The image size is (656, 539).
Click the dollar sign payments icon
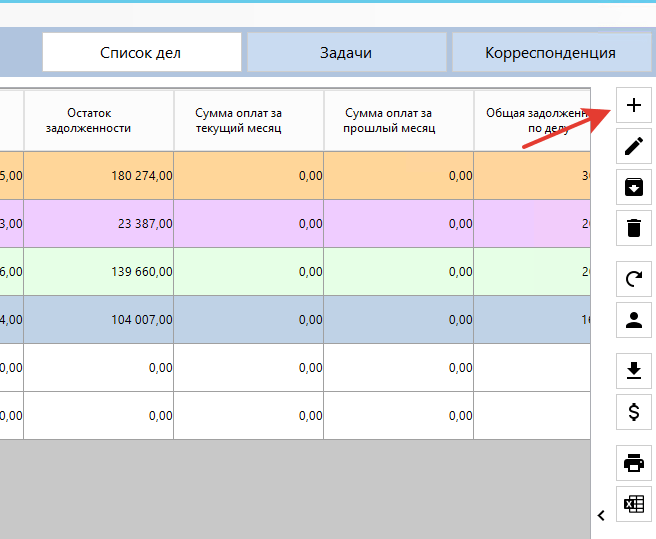[x=634, y=412]
